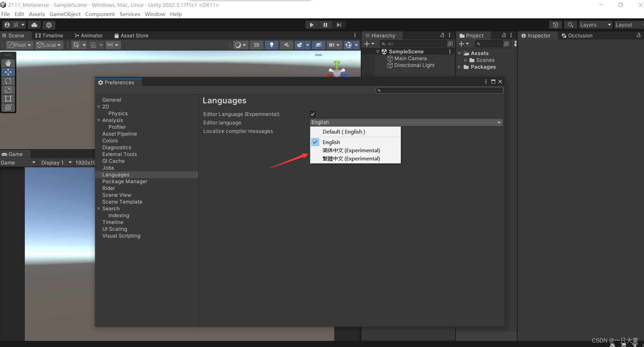Click the grid visibility icon
644x347 pixels.
76,45
